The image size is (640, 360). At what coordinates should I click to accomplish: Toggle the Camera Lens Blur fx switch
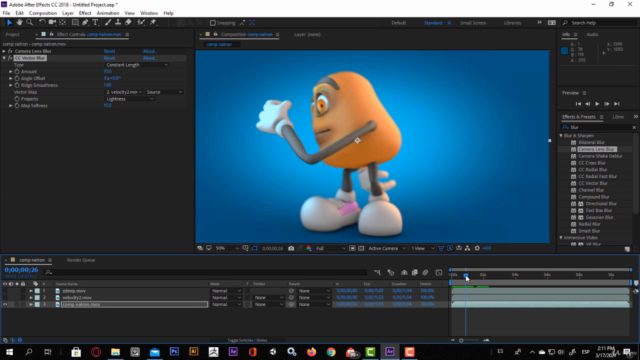[10, 51]
